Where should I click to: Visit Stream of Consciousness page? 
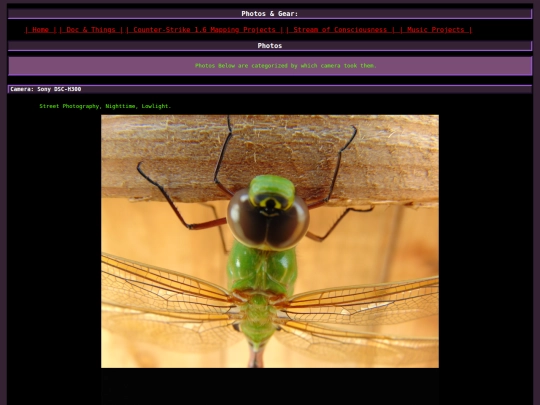tap(340, 30)
